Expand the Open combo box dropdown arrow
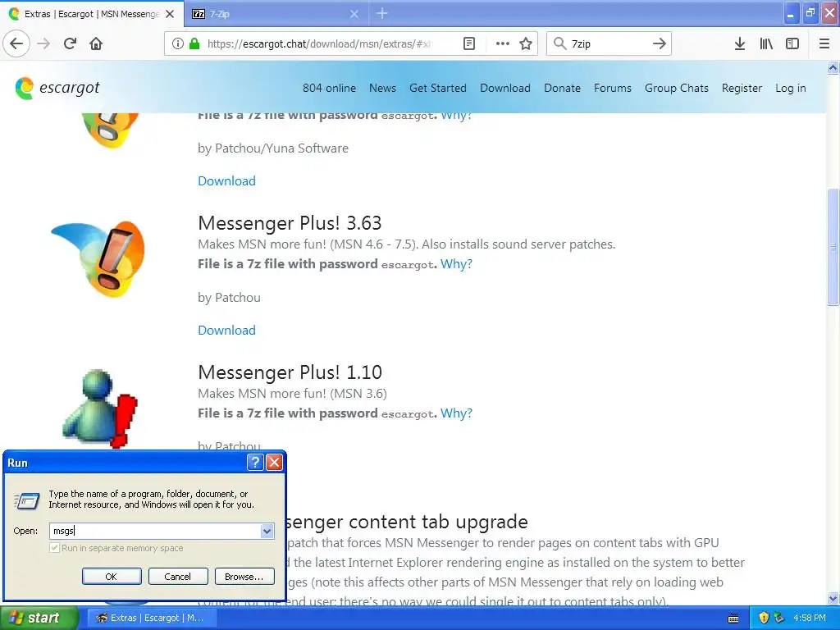This screenshot has width=840, height=630. (x=267, y=531)
